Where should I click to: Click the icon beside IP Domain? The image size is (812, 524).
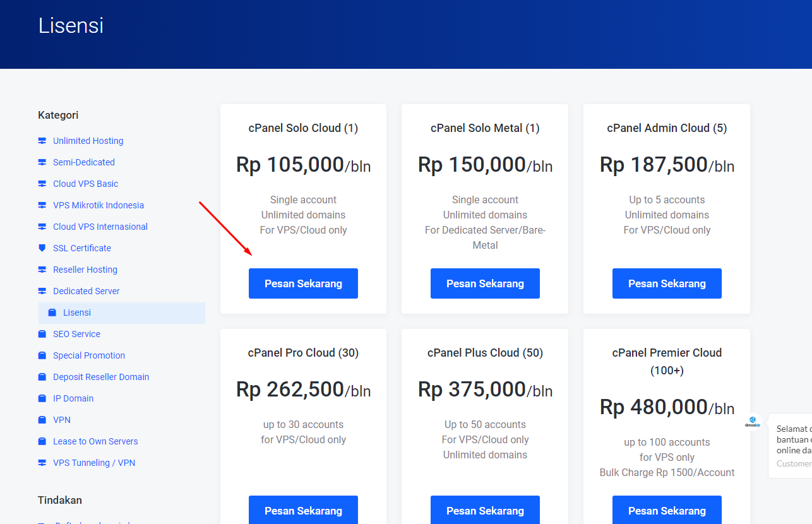point(42,398)
